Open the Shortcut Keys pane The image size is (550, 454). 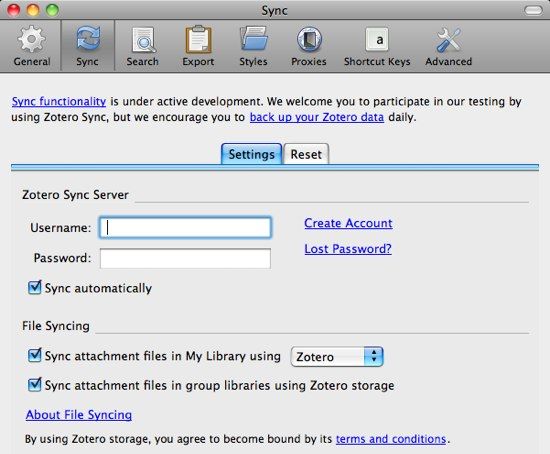click(x=377, y=46)
